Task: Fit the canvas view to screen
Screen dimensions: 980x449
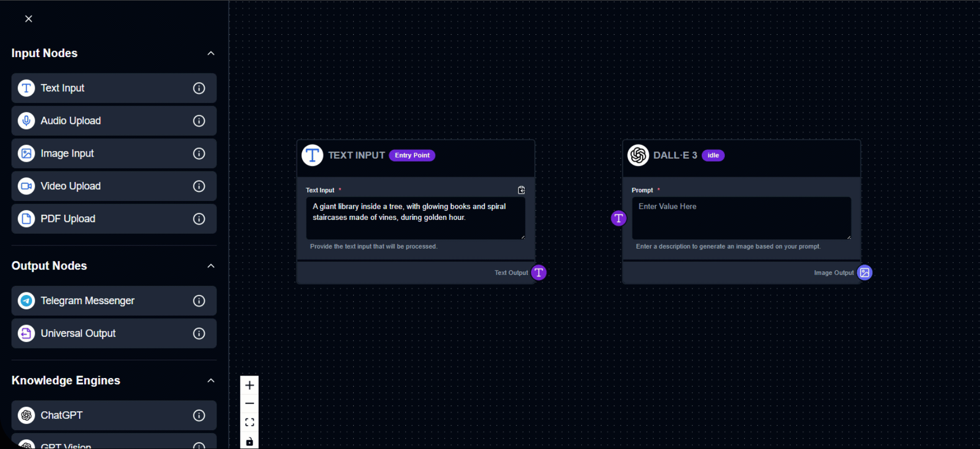Action: (x=250, y=422)
